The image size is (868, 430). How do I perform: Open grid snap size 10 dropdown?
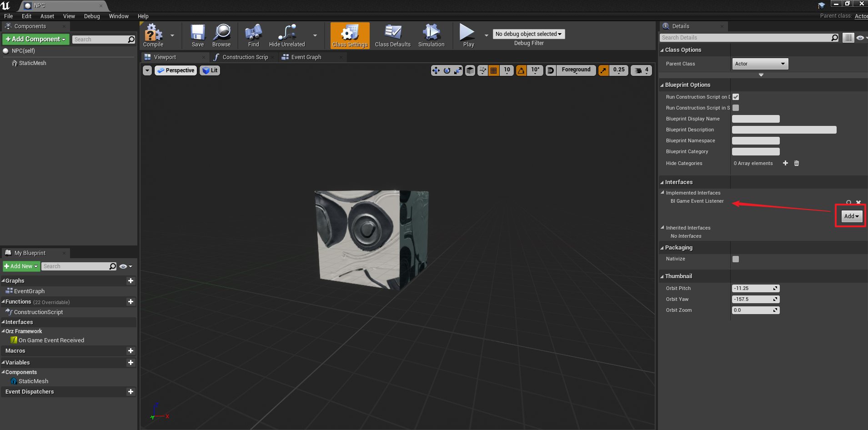(x=507, y=70)
